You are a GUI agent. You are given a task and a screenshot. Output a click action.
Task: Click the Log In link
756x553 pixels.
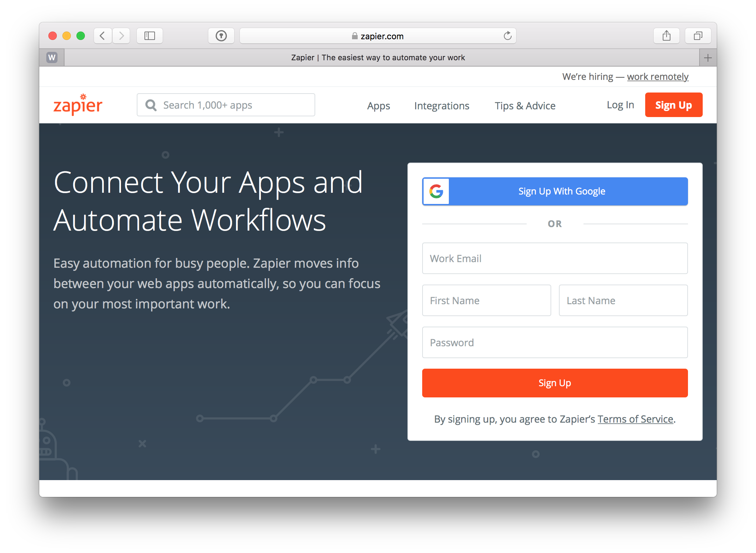coord(620,105)
